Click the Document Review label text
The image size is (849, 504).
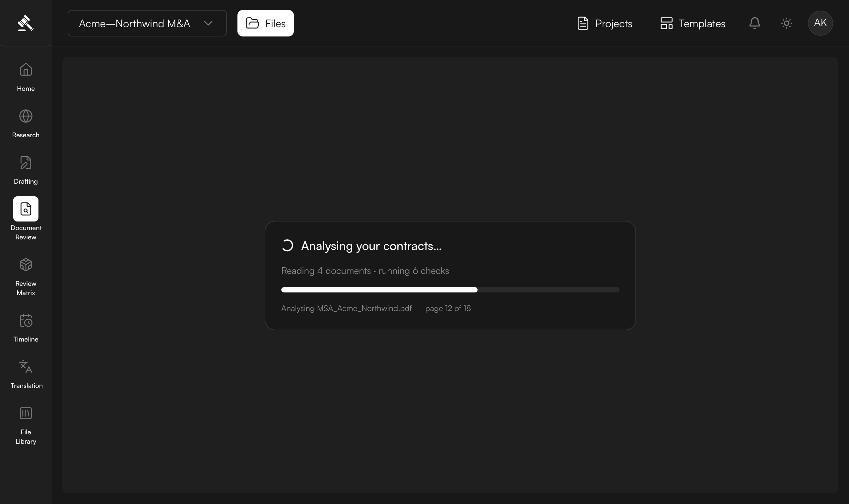(26, 232)
